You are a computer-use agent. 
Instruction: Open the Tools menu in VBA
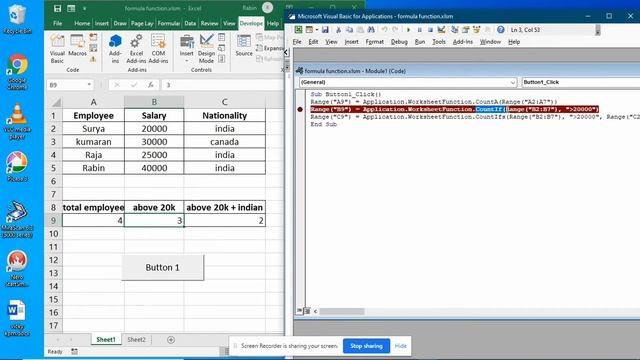tap(439, 42)
